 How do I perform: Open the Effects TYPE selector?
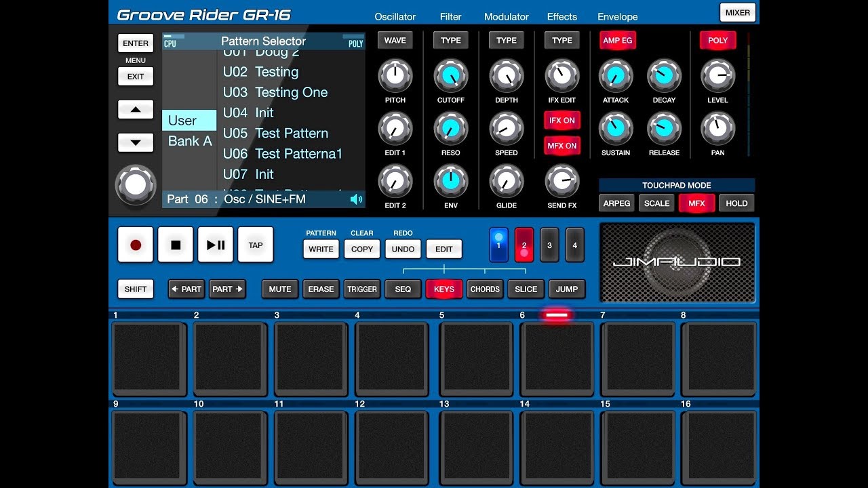(x=562, y=40)
